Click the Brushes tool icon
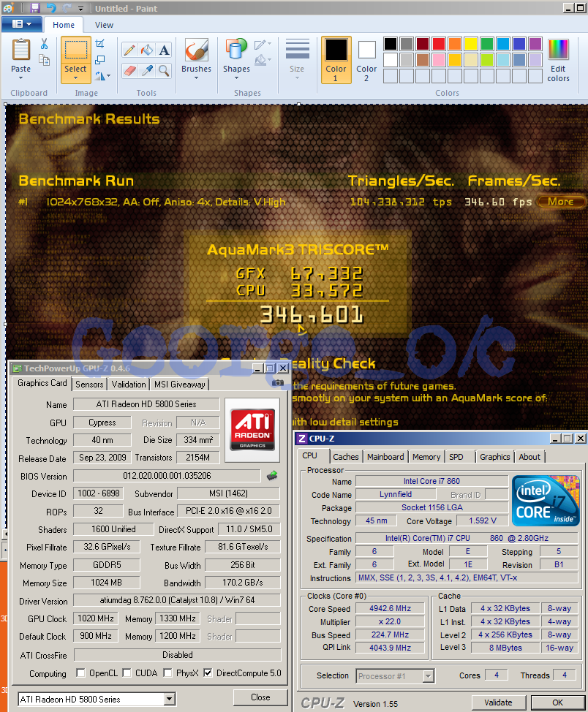This screenshot has height=712, width=588. [x=196, y=50]
